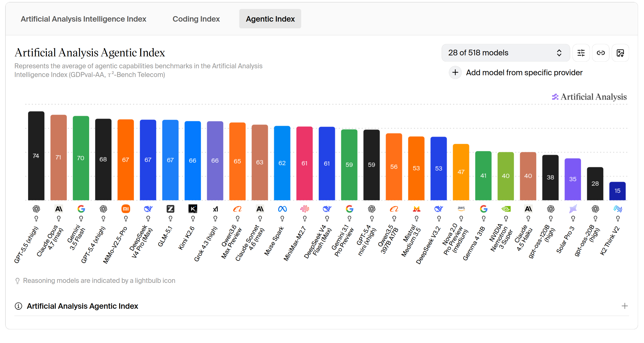
Task: Switch to the Coding Index tab
Action: pyautogui.click(x=196, y=19)
